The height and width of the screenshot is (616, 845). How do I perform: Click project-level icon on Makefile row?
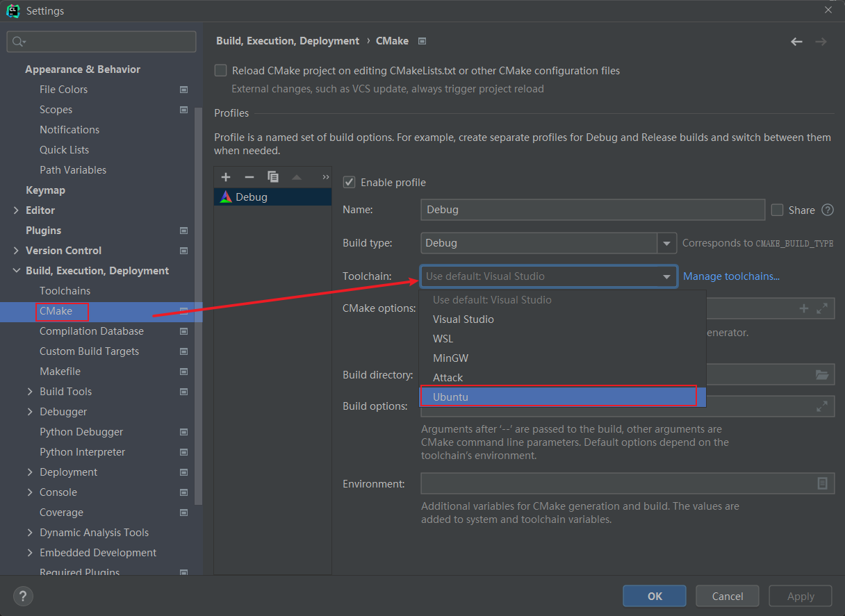184,372
